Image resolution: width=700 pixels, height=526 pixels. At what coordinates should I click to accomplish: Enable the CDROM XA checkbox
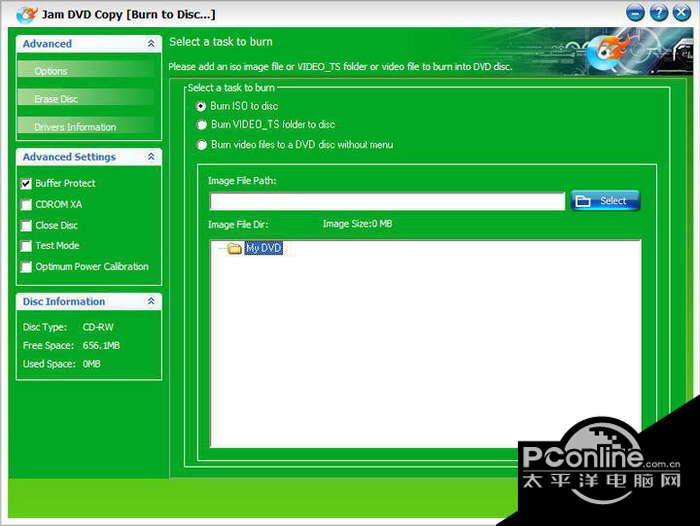(26, 205)
